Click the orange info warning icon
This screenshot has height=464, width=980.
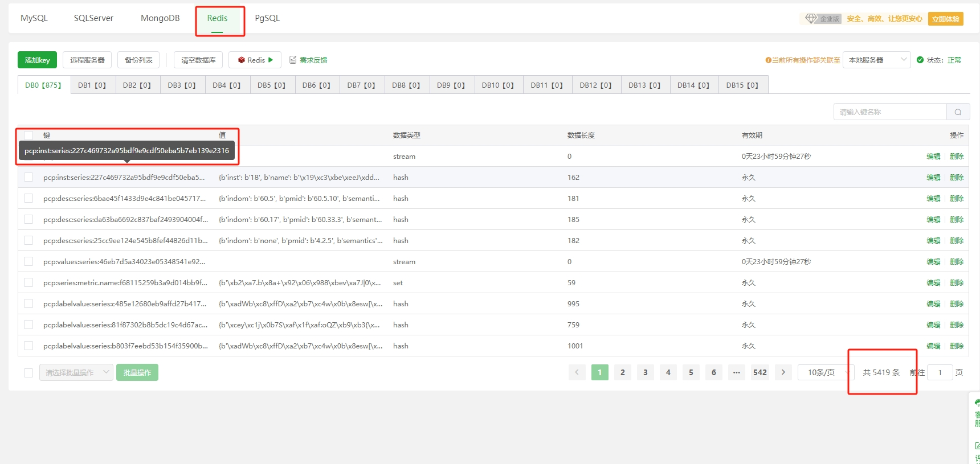click(768, 60)
